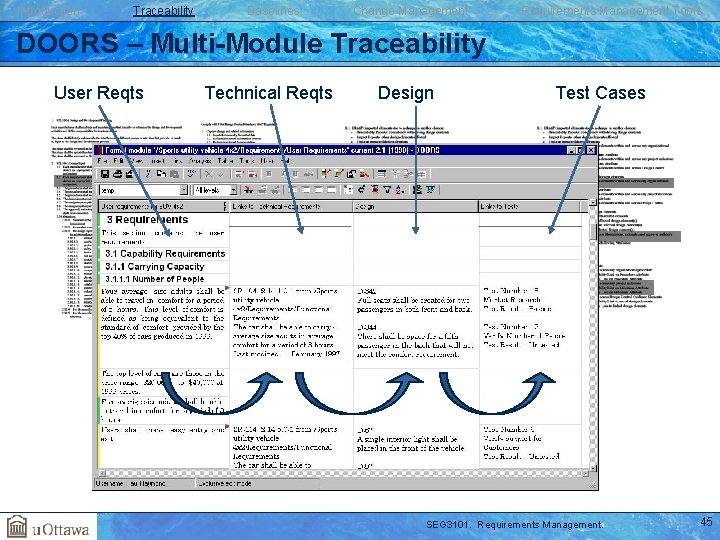Click the Save icon in DOORS toolbar
The image size is (720, 540).
105,174
